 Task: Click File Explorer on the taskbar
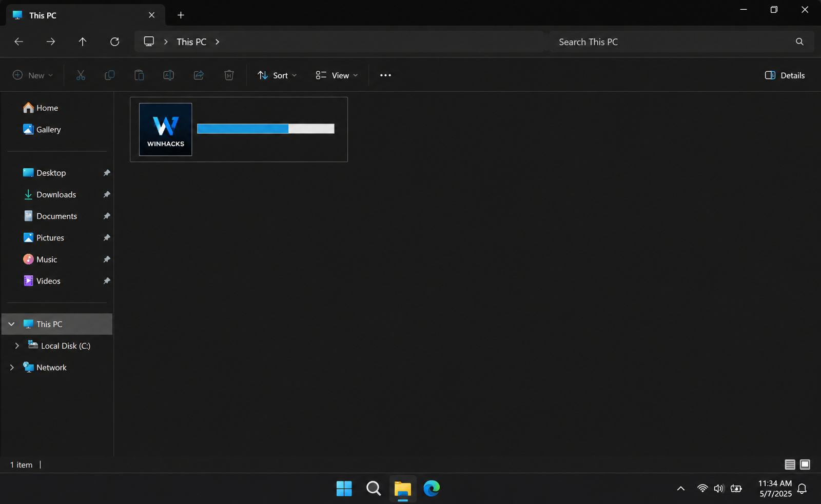coord(403,489)
